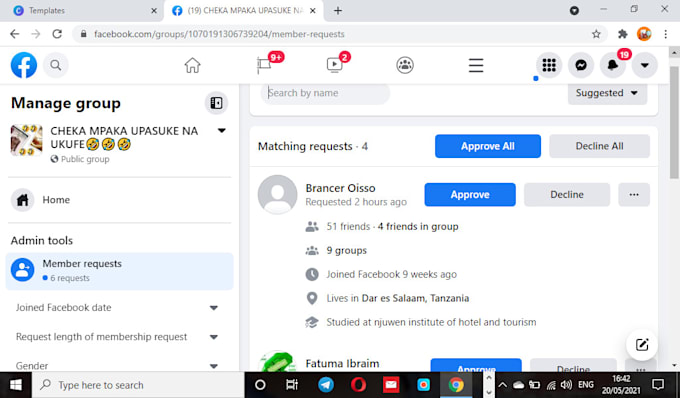Click Approve All button

(488, 146)
